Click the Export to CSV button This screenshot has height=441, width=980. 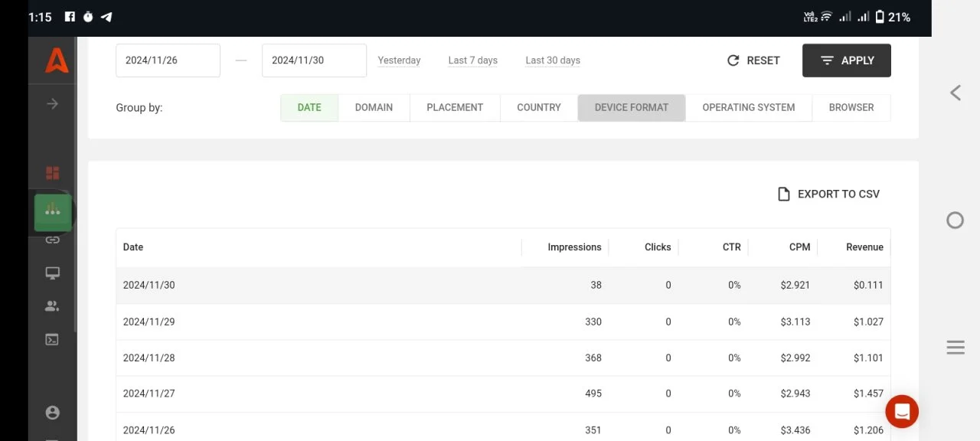[828, 194]
